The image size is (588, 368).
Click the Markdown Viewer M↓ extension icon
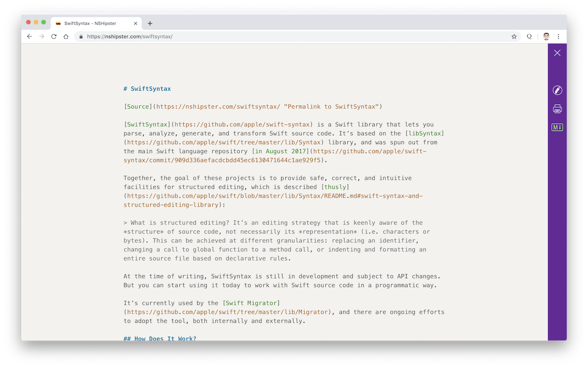557,127
